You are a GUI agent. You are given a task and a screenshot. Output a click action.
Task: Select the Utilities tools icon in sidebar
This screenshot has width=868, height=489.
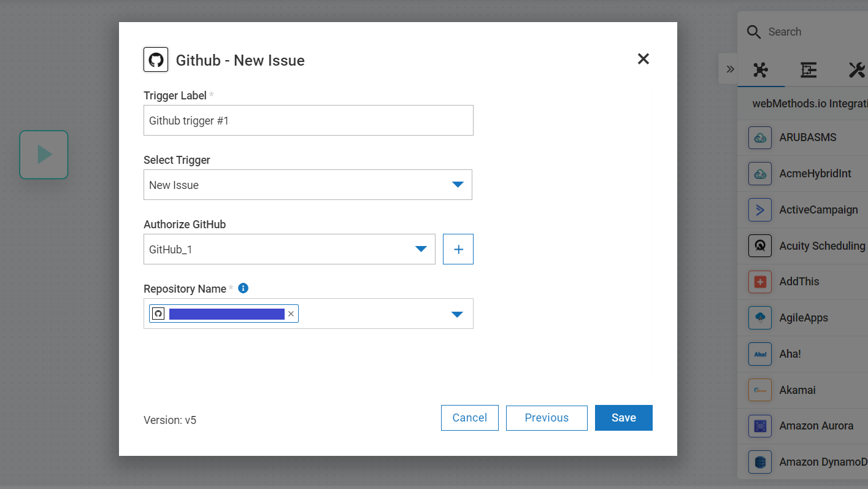856,69
